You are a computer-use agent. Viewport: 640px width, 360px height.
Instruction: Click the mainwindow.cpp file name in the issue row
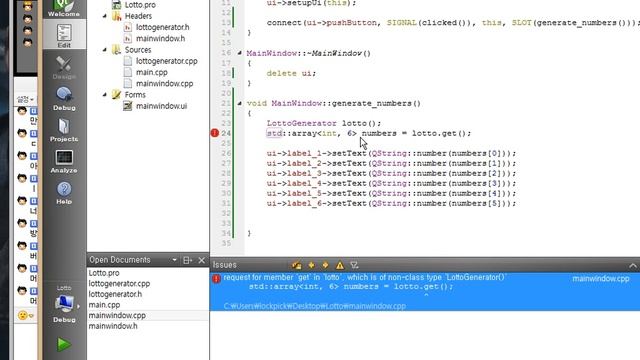click(600, 279)
